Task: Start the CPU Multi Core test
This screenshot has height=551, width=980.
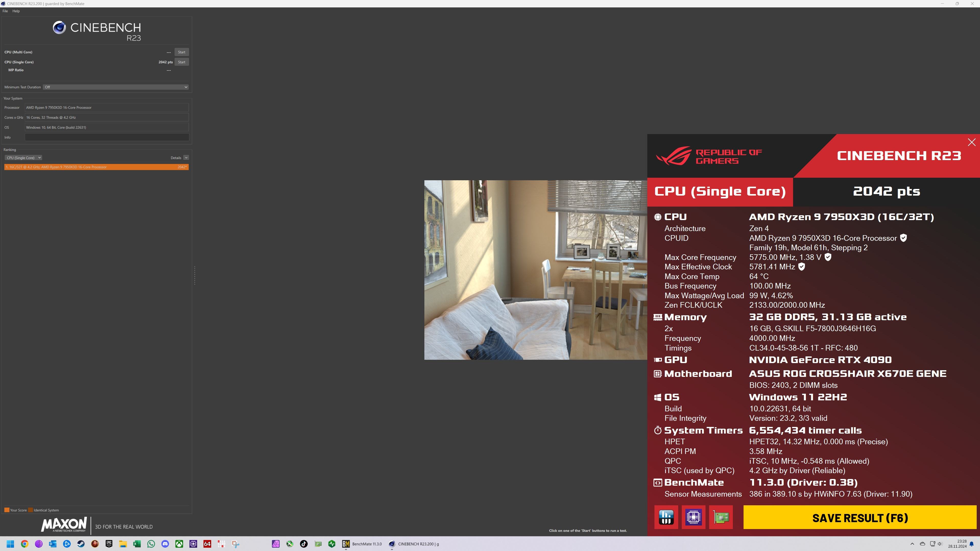Action: coord(182,52)
